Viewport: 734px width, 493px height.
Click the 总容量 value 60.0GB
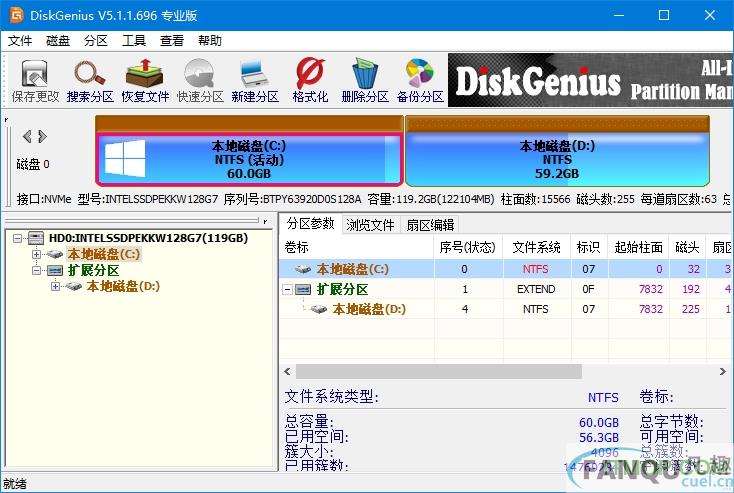coord(599,422)
